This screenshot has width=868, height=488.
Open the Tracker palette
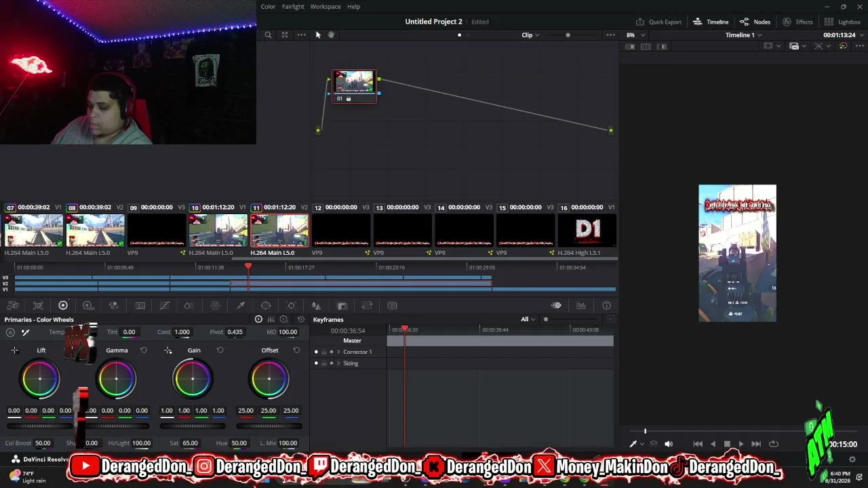tap(291, 306)
